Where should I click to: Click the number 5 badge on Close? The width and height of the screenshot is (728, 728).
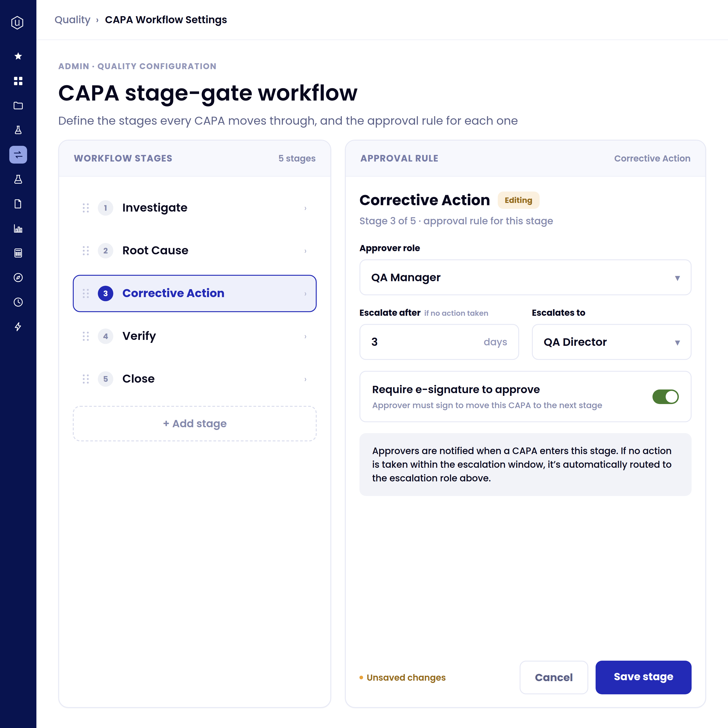[x=106, y=379]
